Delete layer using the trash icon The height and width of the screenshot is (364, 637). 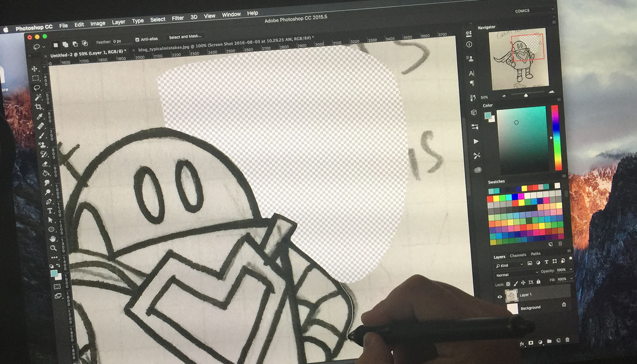click(567, 340)
